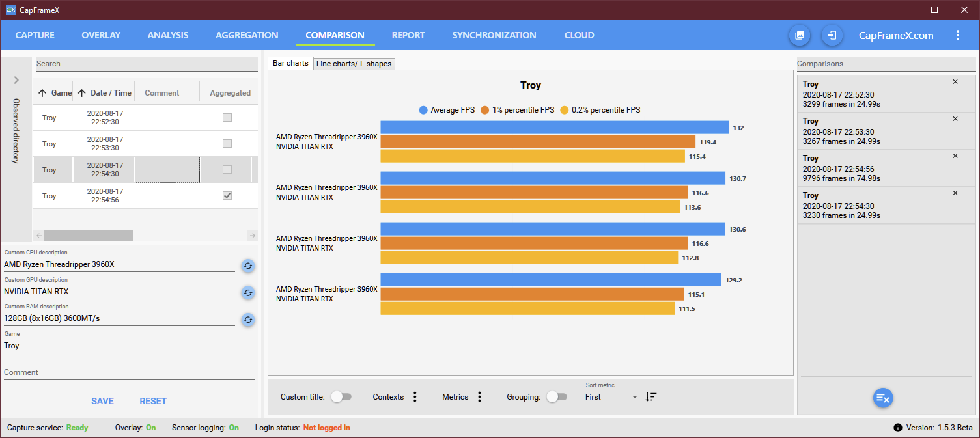Image resolution: width=980 pixels, height=438 pixels.
Task: Open the ANALYSIS tab
Action: pos(168,35)
